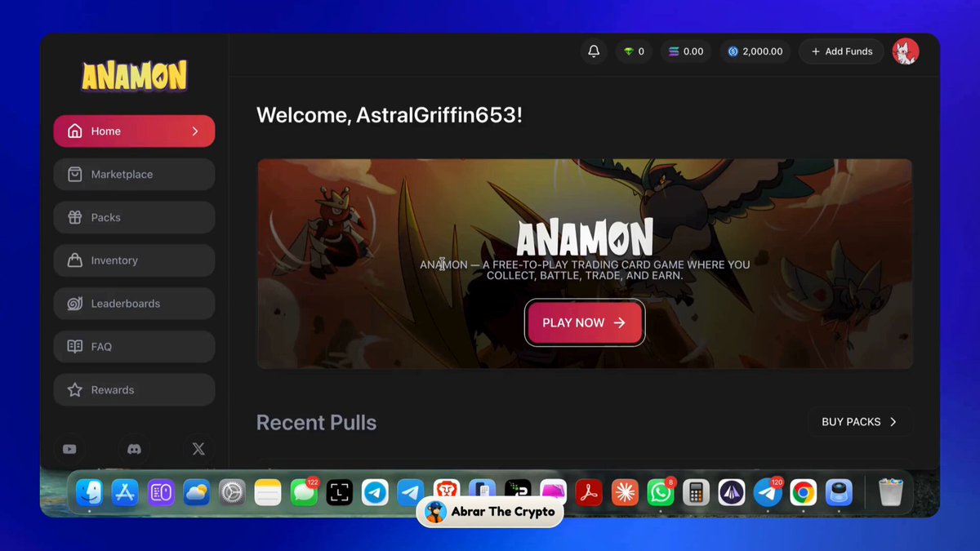
Task: Click the PLAY NOW button
Action: click(x=585, y=322)
